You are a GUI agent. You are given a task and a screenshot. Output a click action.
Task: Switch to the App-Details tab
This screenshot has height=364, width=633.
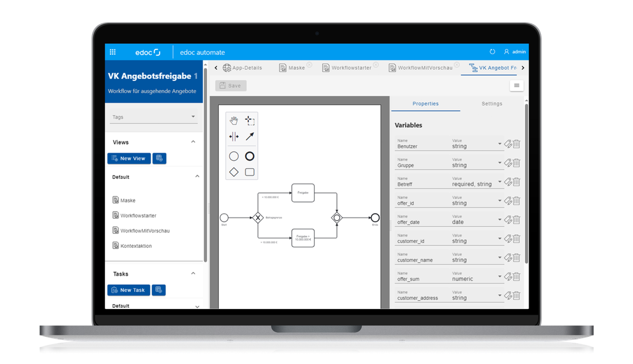coord(242,68)
